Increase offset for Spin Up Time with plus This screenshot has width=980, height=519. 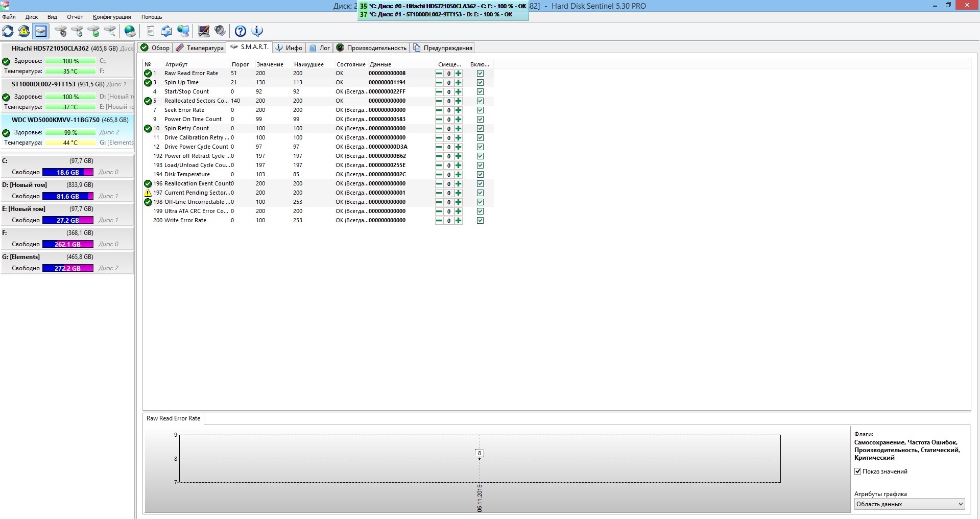click(x=459, y=83)
